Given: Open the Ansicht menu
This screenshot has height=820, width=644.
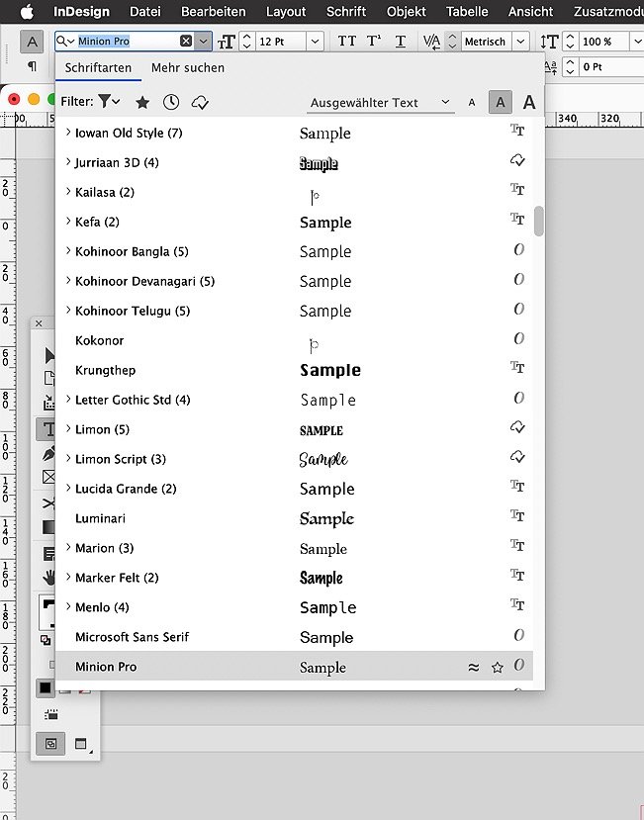Looking at the screenshot, I should [530, 11].
